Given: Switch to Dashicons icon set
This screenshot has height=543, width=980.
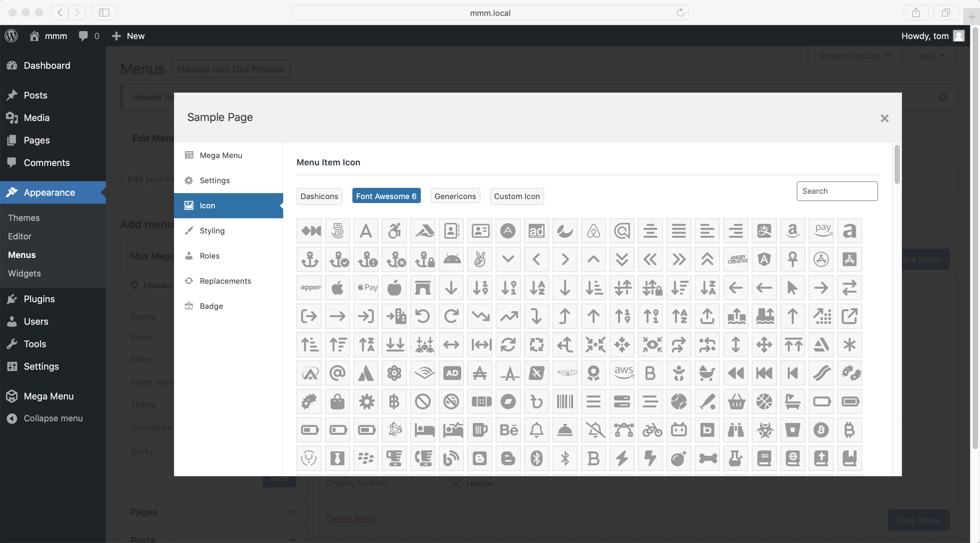Looking at the screenshot, I should pyautogui.click(x=319, y=196).
